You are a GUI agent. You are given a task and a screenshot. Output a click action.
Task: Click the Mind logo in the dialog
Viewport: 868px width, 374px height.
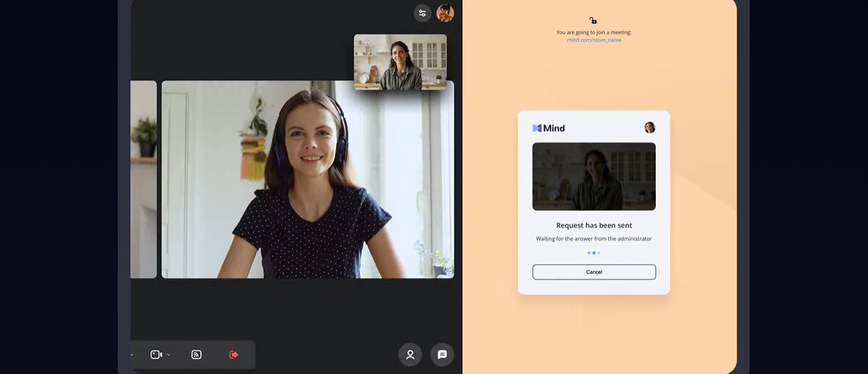548,128
